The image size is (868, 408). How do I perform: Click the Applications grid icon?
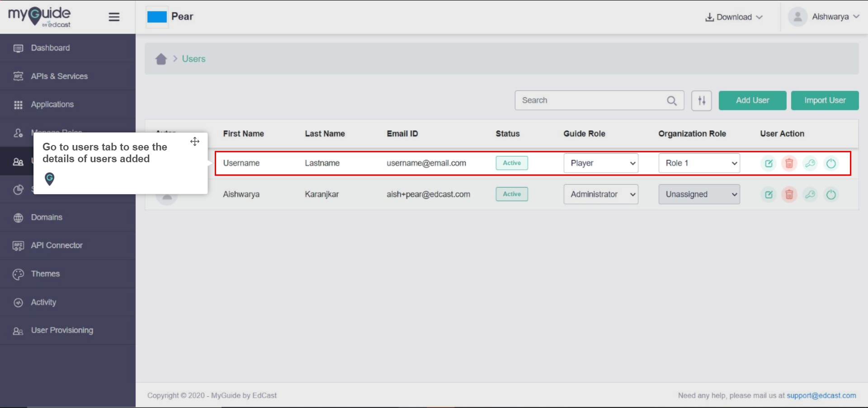[x=18, y=105]
